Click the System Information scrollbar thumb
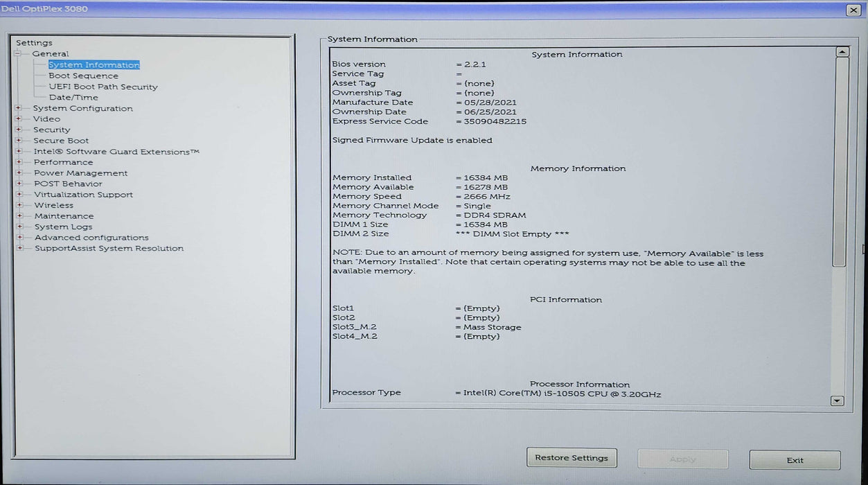This screenshot has width=868, height=485. (840, 162)
